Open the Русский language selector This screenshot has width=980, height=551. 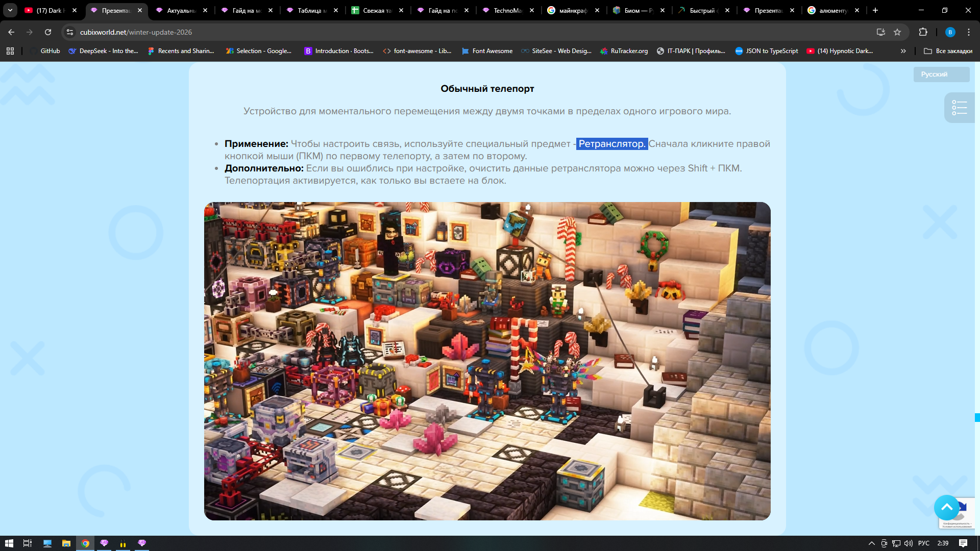(941, 74)
